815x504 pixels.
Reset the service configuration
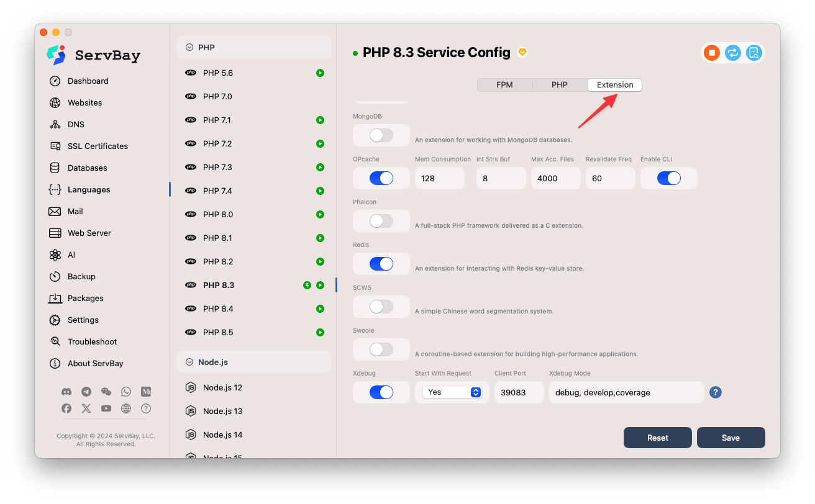pyautogui.click(x=657, y=437)
